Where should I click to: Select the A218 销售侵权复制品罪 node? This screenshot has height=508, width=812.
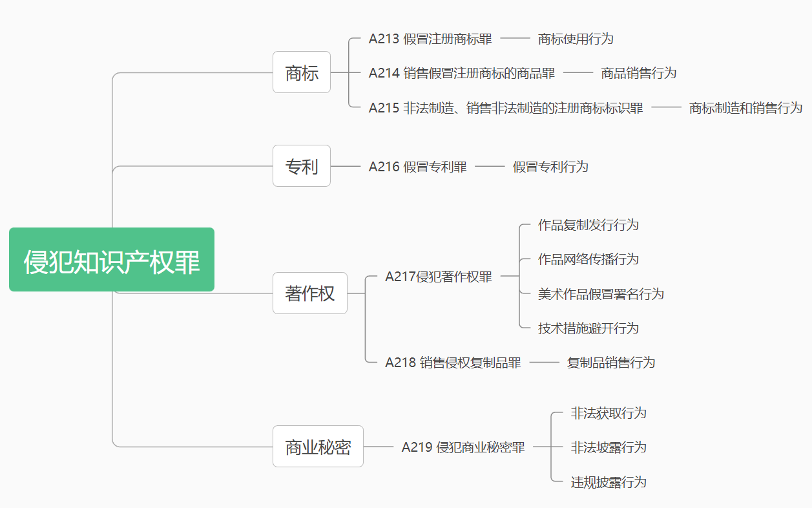(x=453, y=363)
